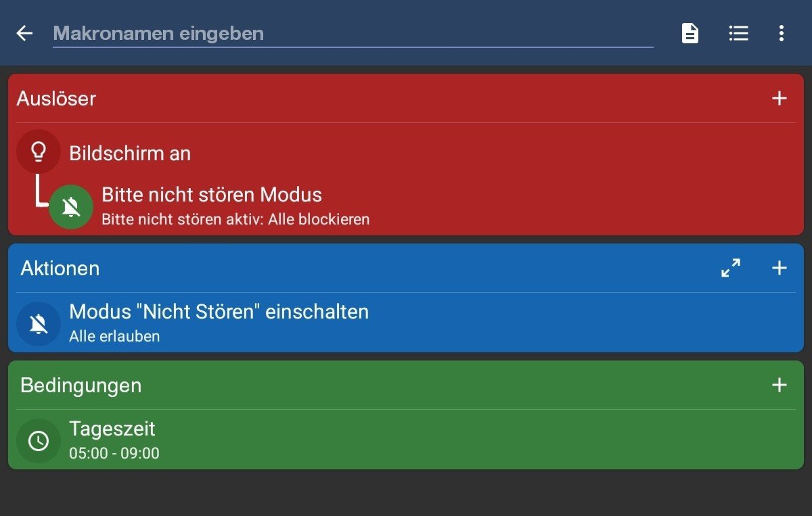Expand the Aktionen panel to fullscreen

(x=731, y=268)
